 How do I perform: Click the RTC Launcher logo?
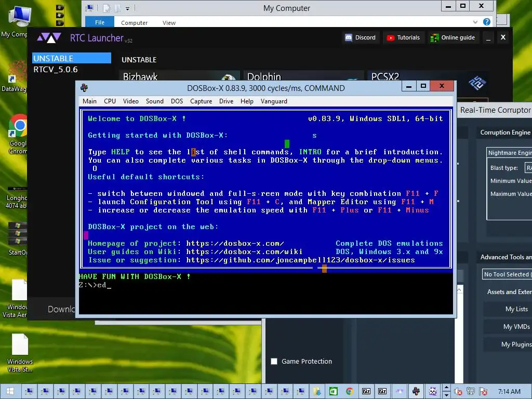(x=49, y=37)
